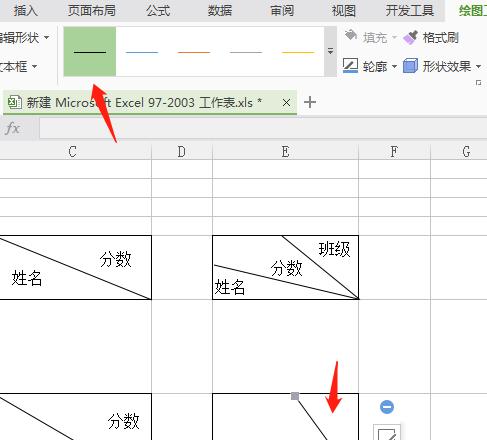Viewport: 487px width, 440px height.
Task: Expand the line style gallery's more arrow
Action: click(330, 51)
